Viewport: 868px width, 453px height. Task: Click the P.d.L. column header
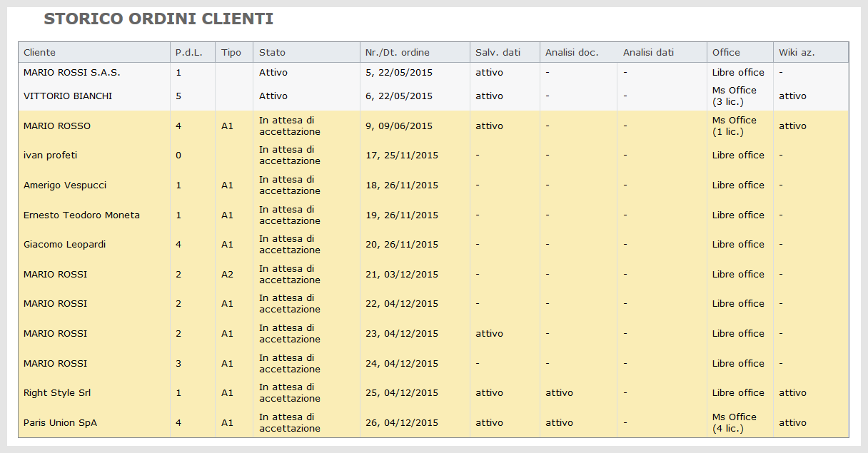point(193,52)
